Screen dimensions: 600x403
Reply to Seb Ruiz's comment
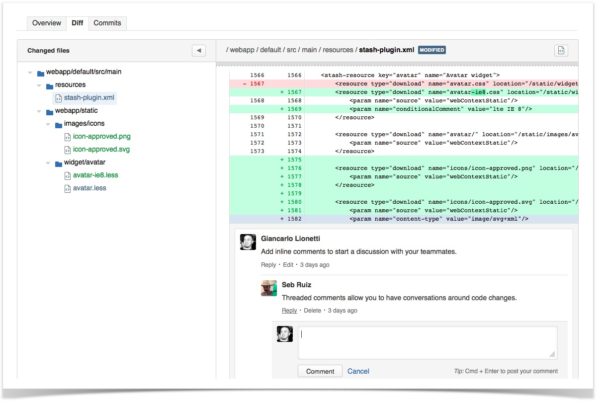[x=289, y=311]
